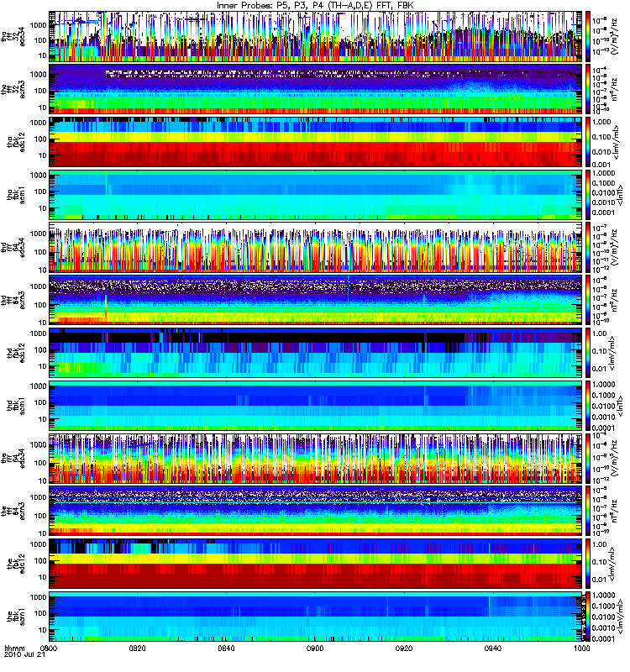
Task: Click the 0900 time axis label
Action: pos(315,648)
